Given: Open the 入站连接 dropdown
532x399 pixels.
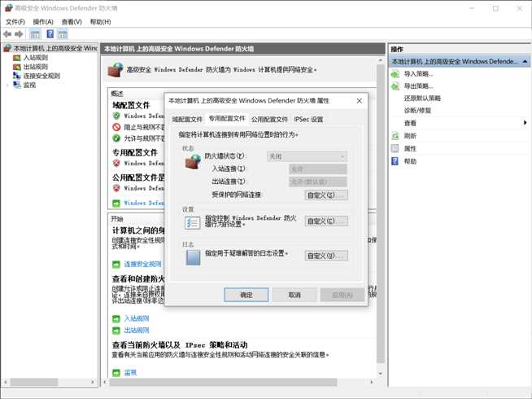Looking at the screenshot, I should point(318,169).
